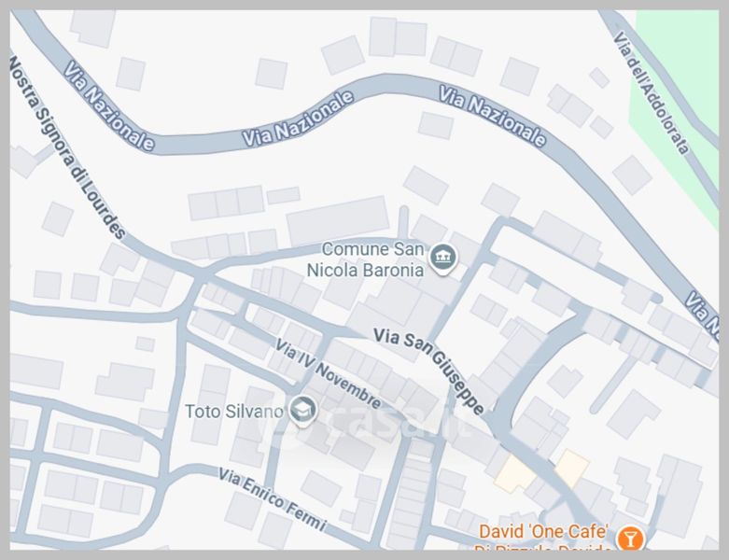The height and width of the screenshot is (560, 729).
Task: Click the David 'One Cafe' cocktail pin
Action: (630, 539)
